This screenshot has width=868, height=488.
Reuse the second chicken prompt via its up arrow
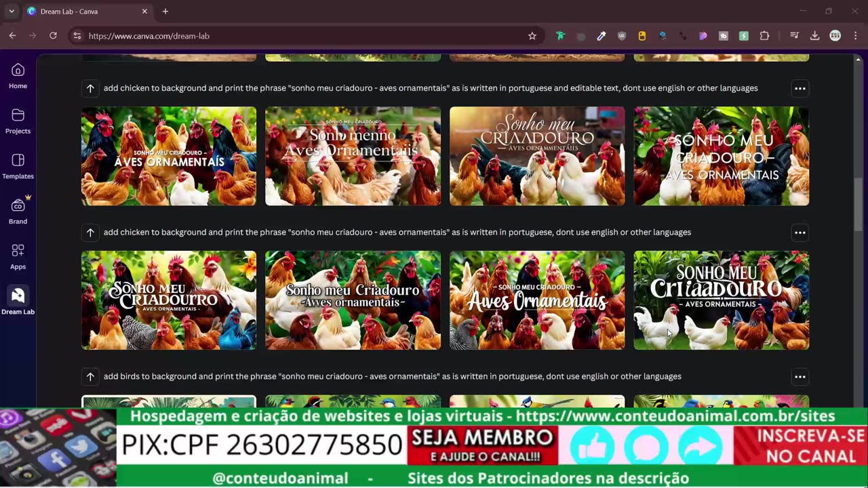point(90,232)
